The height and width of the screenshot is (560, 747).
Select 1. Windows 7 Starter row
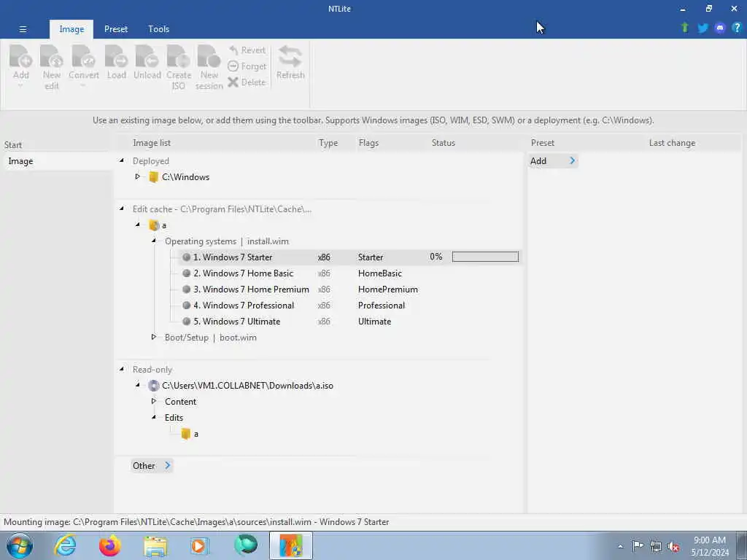pyautogui.click(x=349, y=257)
